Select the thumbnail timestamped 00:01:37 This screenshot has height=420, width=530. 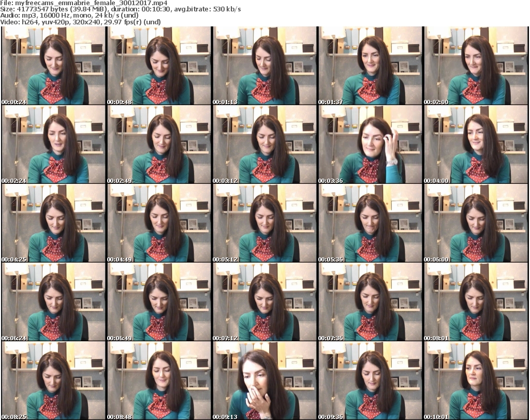pyautogui.click(x=370, y=66)
